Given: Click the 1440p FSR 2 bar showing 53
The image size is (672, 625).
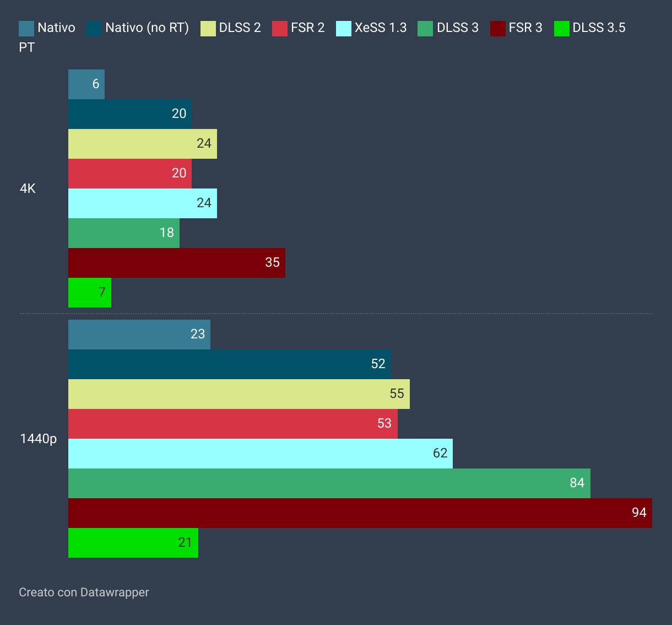Looking at the screenshot, I should click(x=233, y=424).
